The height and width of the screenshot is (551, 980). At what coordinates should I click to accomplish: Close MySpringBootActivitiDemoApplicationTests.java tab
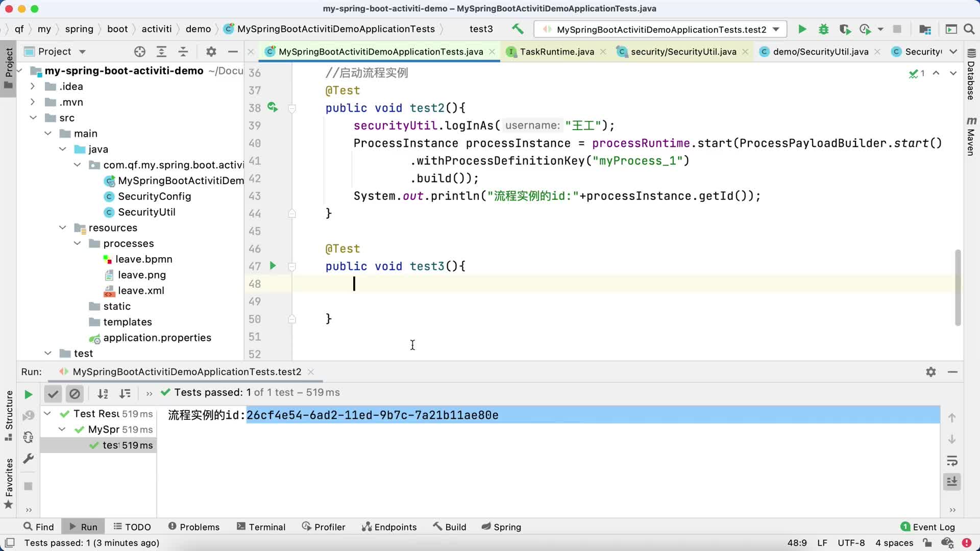[492, 52]
